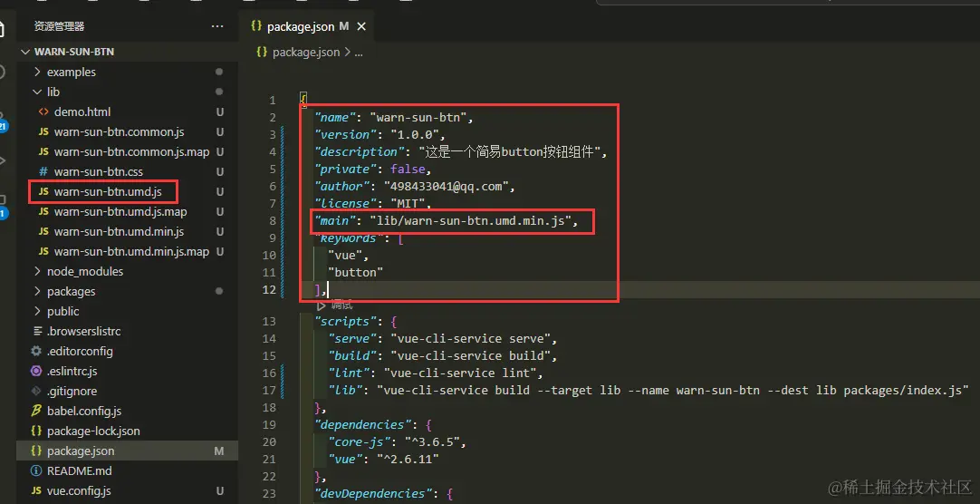Click the lines icon of .browserslistrc
The image size is (980, 504).
[37, 332]
